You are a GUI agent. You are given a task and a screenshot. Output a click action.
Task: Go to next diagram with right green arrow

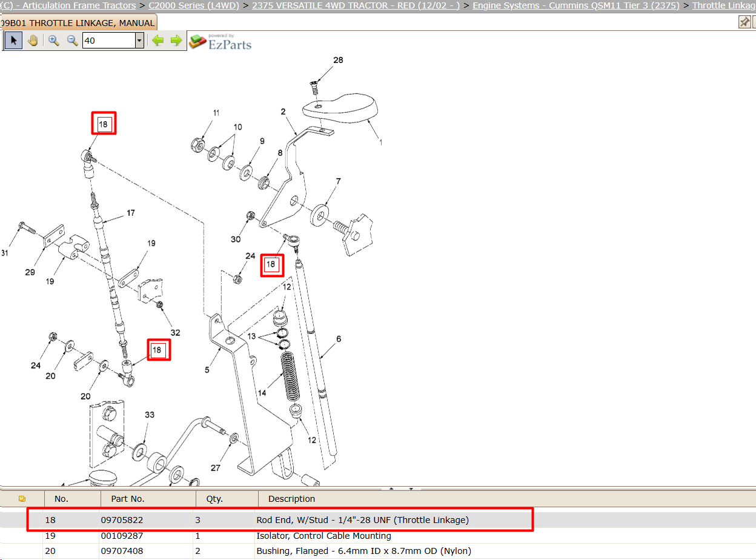176,41
